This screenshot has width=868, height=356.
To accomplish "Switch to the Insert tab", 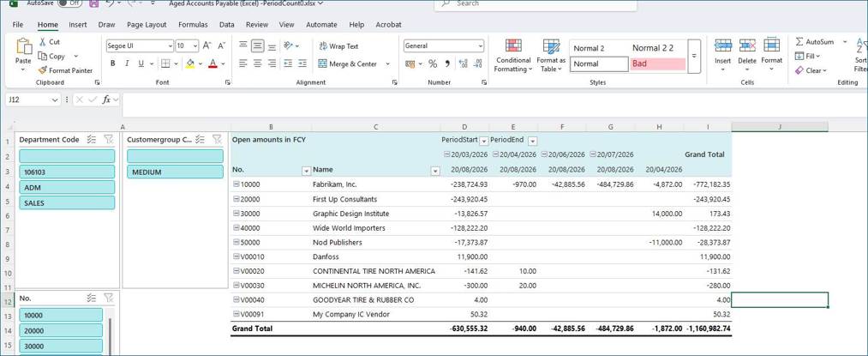I will (77, 24).
